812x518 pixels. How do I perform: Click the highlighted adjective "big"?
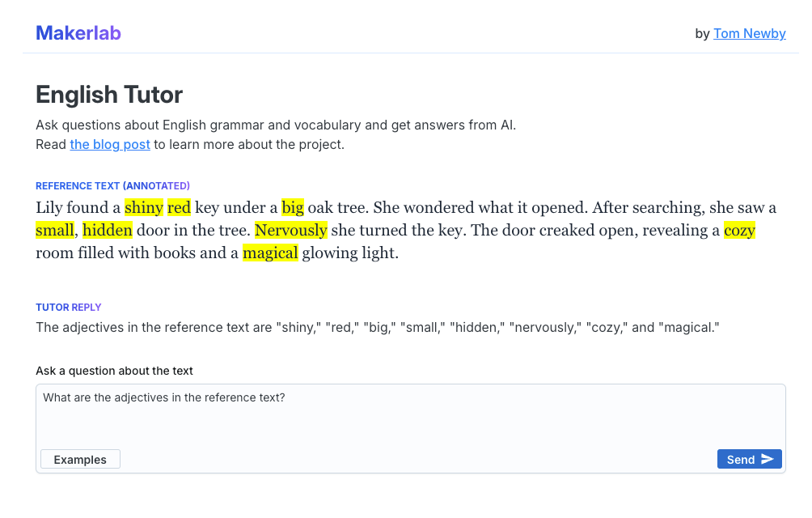point(293,208)
